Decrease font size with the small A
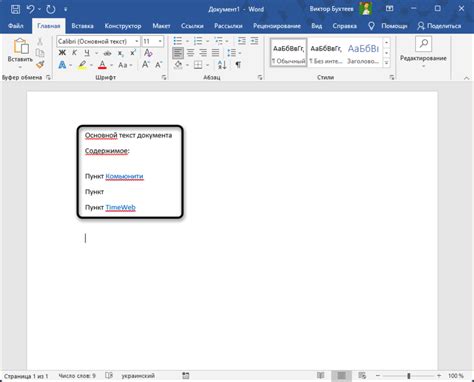474x382 pixels. click(159, 65)
